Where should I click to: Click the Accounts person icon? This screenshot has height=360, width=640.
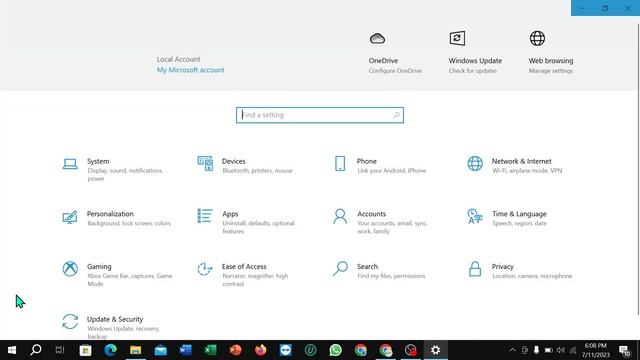pos(340,216)
